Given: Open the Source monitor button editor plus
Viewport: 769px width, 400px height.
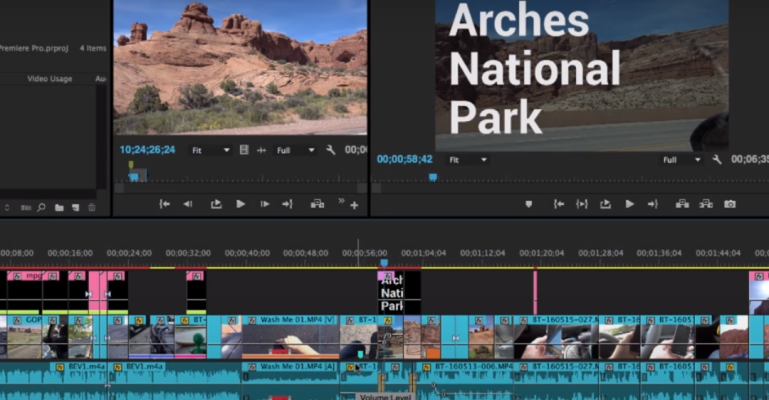Looking at the screenshot, I should [354, 205].
